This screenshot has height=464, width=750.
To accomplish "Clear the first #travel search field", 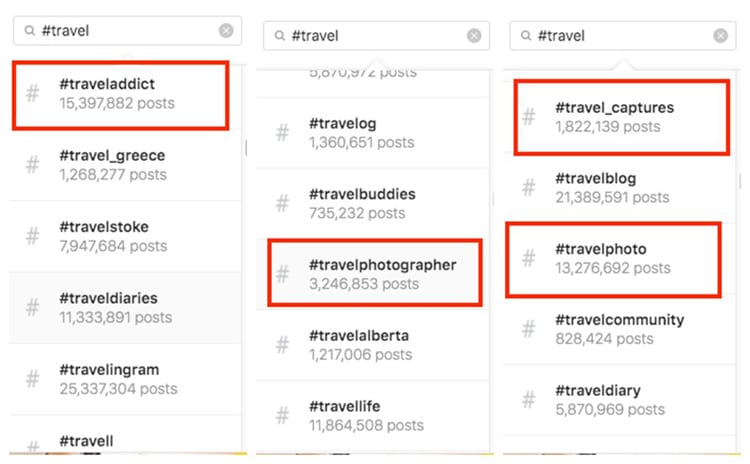I will tap(226, 30).
